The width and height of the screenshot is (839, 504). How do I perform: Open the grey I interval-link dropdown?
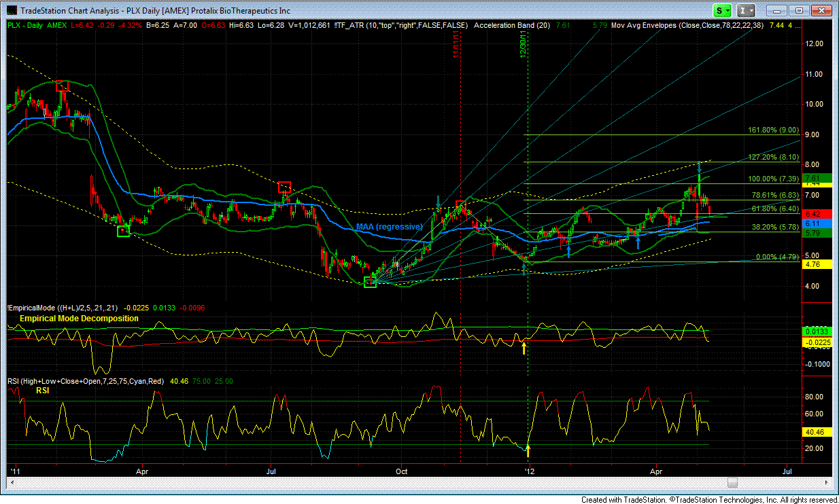pyautogui.click(x=747, y=10)
